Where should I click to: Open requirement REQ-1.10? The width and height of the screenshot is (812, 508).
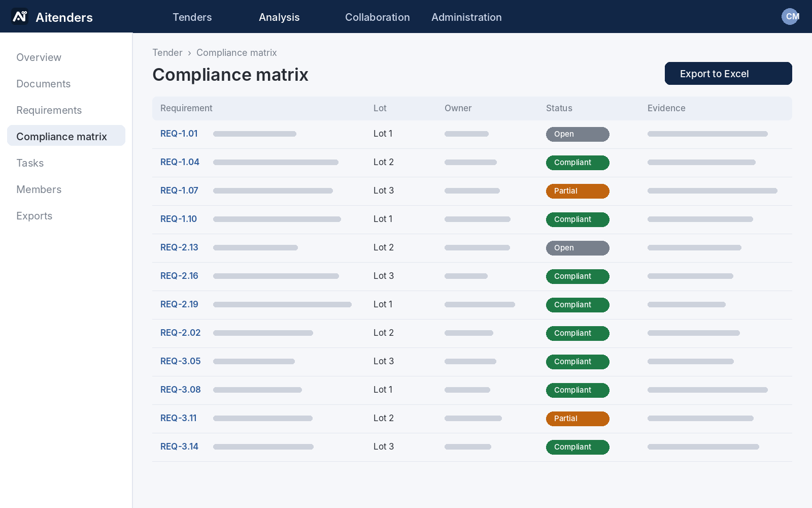(x=179, y=219)
